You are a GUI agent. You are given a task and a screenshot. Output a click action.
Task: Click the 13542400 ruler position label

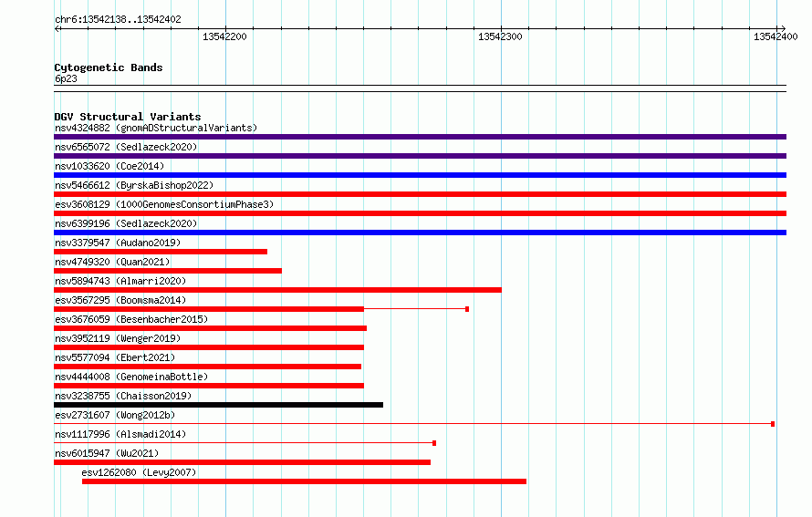pos(776,36)
